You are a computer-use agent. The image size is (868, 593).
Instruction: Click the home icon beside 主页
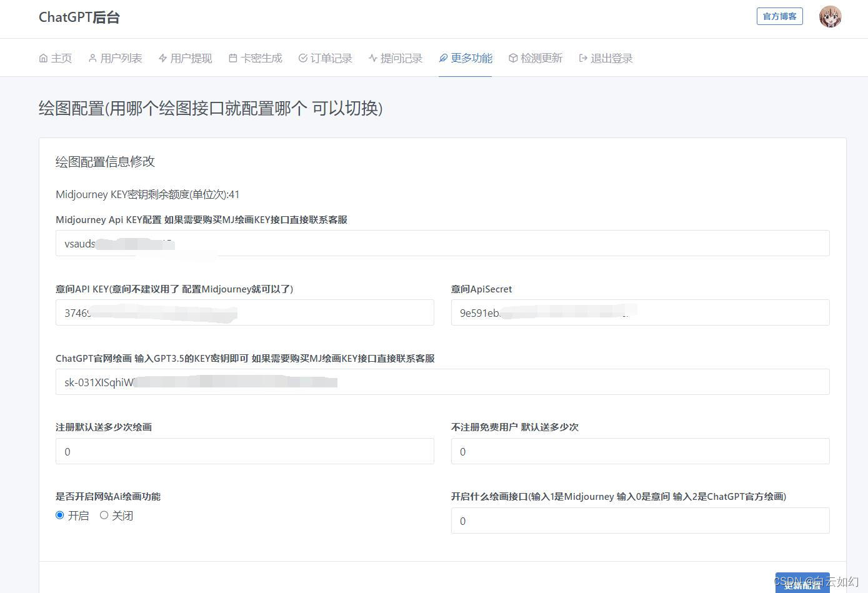tap(43, 58)
